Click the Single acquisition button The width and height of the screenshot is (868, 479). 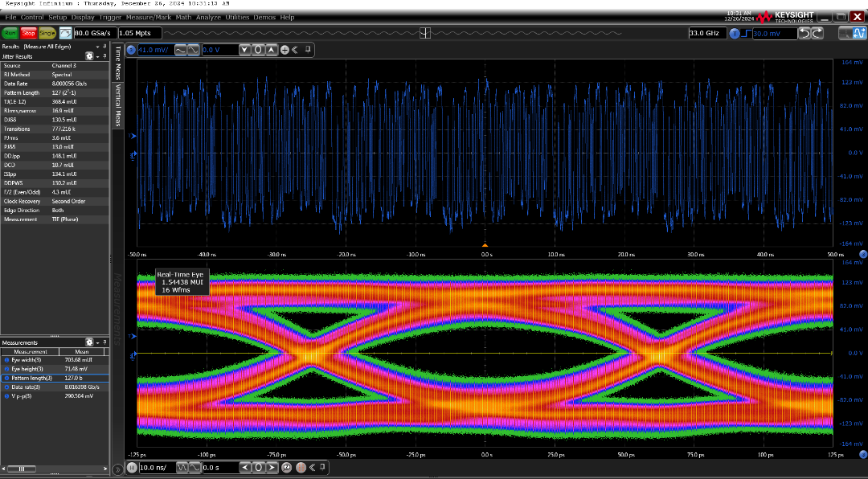(x=47, y=33)
